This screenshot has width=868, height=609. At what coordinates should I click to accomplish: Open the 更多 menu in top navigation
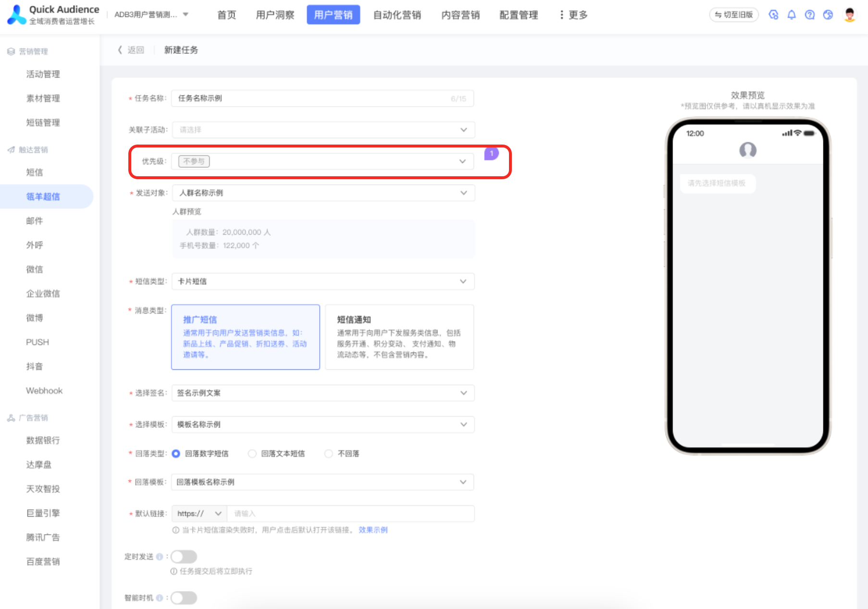point(574,15)
